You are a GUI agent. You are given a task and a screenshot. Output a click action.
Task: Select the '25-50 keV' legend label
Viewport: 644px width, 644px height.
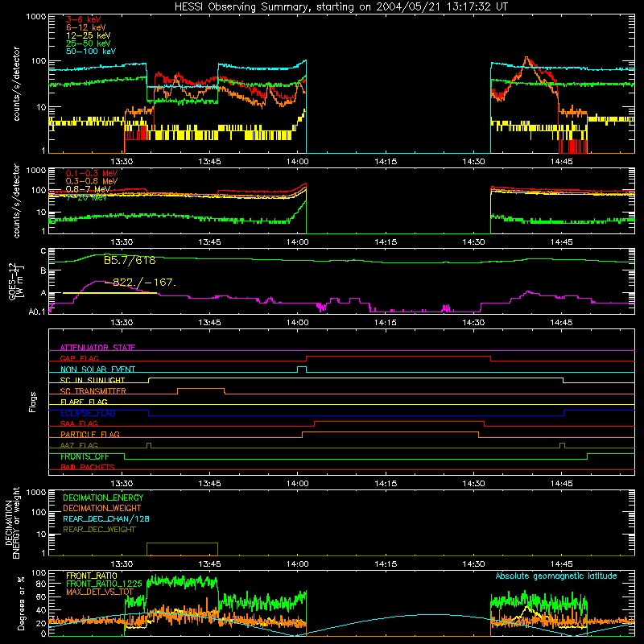(x=88, y=43)
